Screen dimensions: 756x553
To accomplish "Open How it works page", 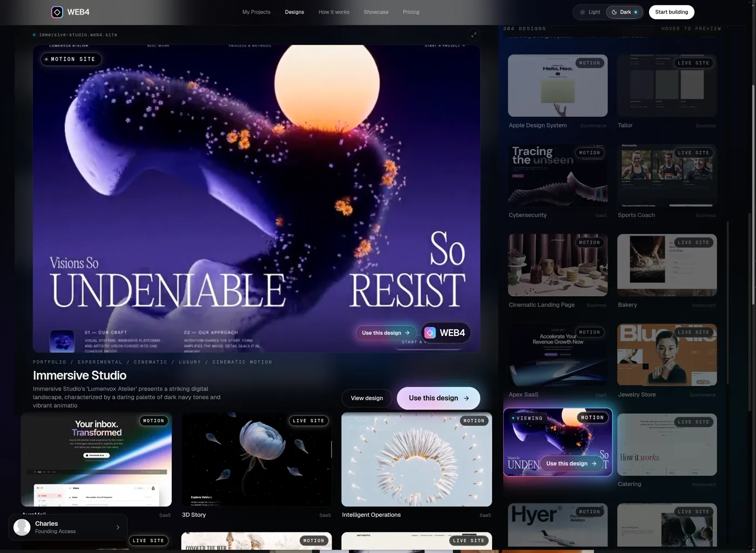I will pos(334,12).
